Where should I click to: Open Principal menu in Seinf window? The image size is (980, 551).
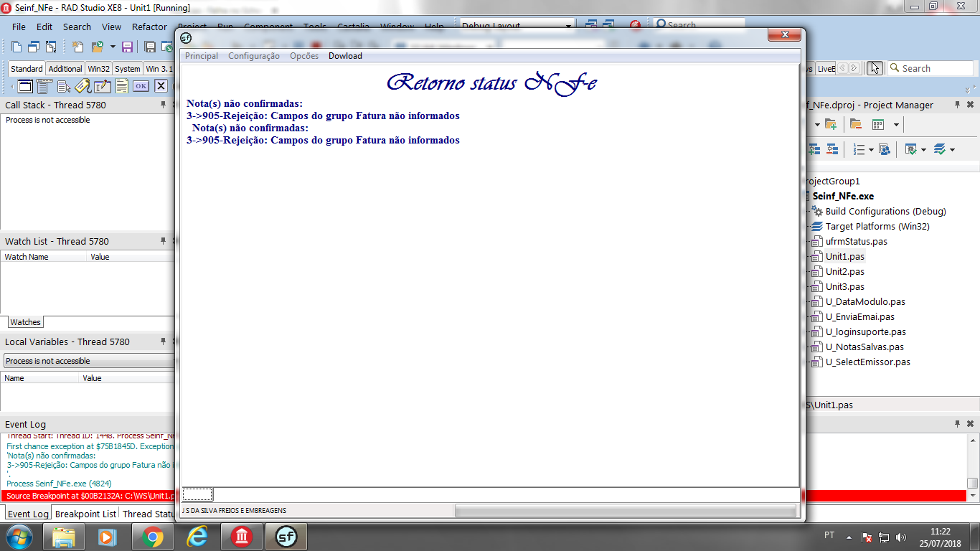pyautogui.click(x=202, y=56)
